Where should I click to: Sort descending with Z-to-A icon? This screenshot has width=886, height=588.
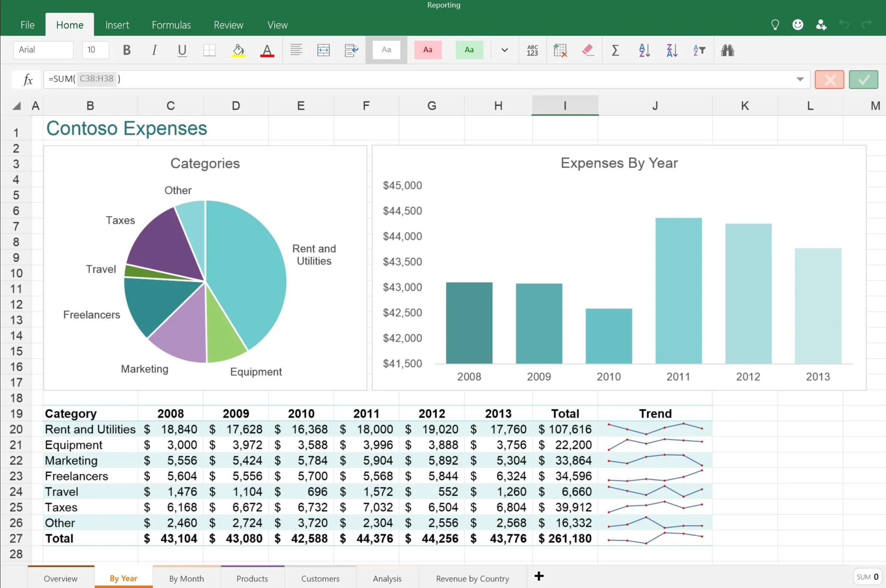pos(672,50)
